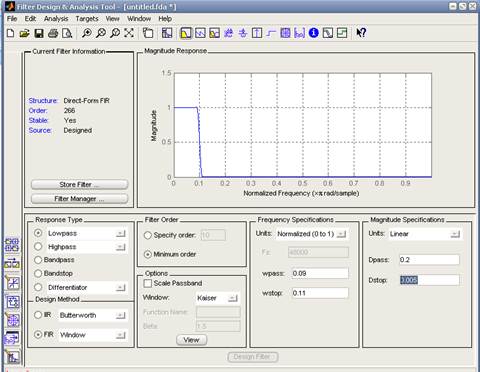Select the Zoom Y-axis tool
Viewport: 480px width, 372px height.
pyautogui.click(x=115, y=33)
